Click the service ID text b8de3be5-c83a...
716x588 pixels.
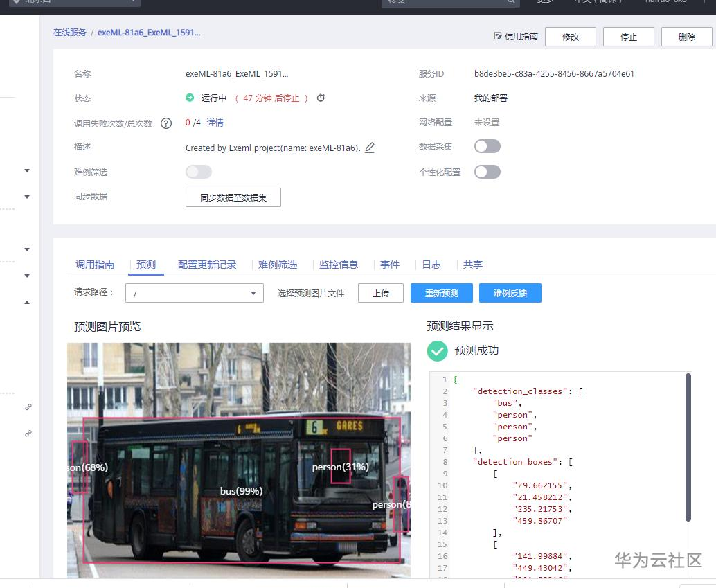(554, 74)
